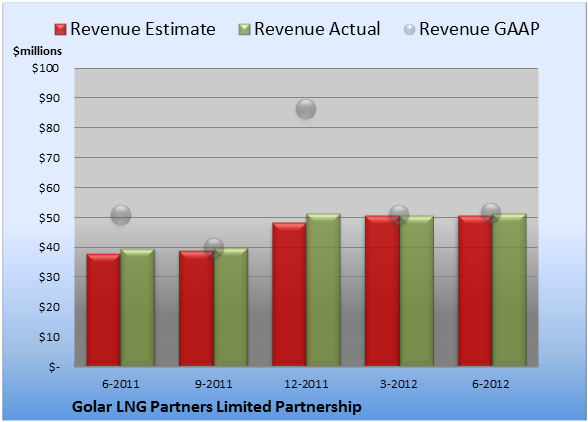Click the GAAP sphere marker for 9-2011
This screenshot has width=588, height=422.
(214, 248)
